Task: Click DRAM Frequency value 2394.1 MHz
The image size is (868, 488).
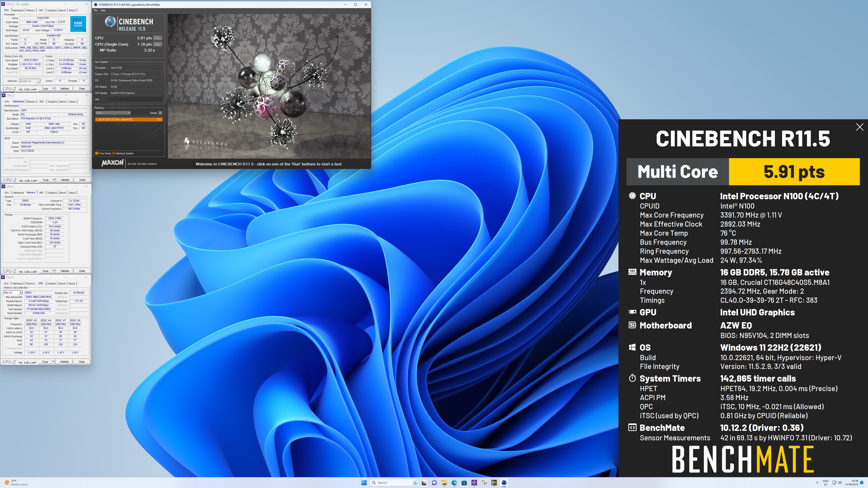Action: pyautogui.click(x=54, y=218)
